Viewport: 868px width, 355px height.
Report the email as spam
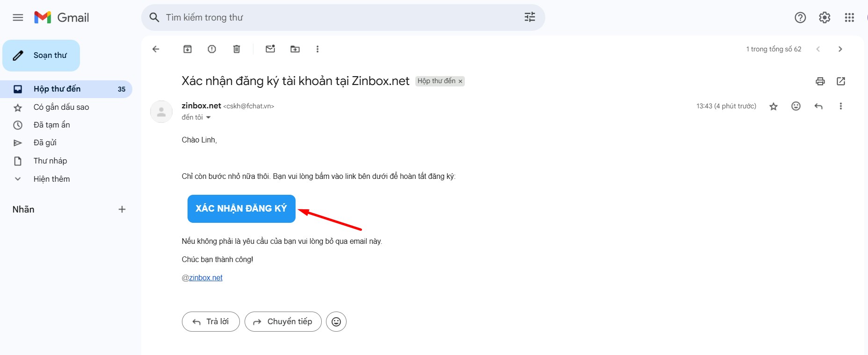[x=212, y=49]
